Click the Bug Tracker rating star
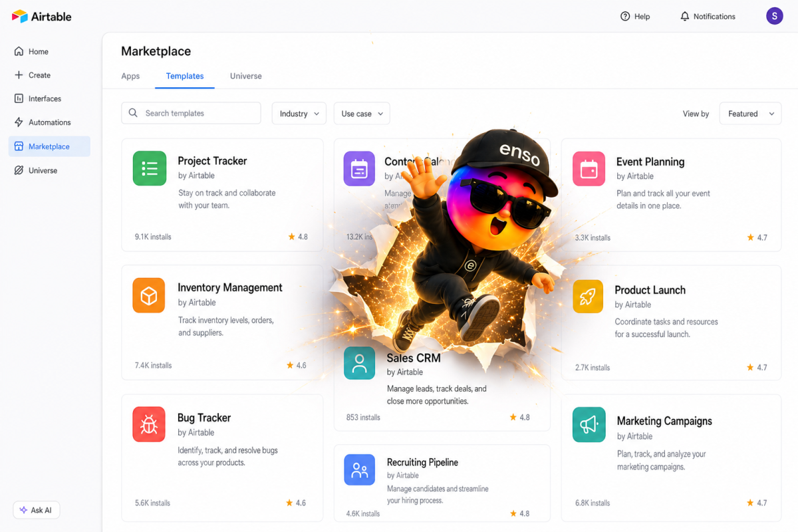The width and height of the screenshot is (798, 532). pyautogui.click(x=290, y=503)
